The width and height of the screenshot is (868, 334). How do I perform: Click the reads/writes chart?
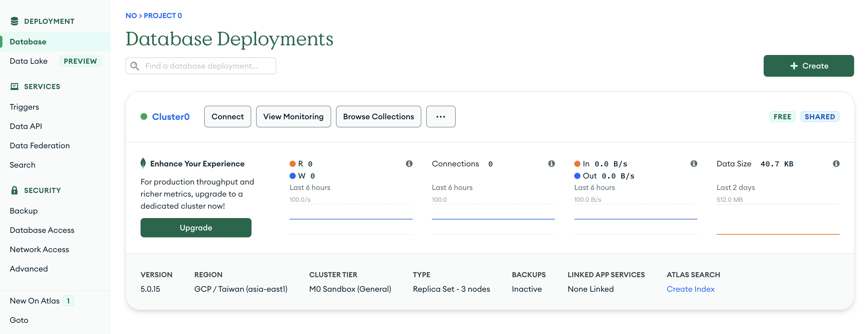[351, 219]
